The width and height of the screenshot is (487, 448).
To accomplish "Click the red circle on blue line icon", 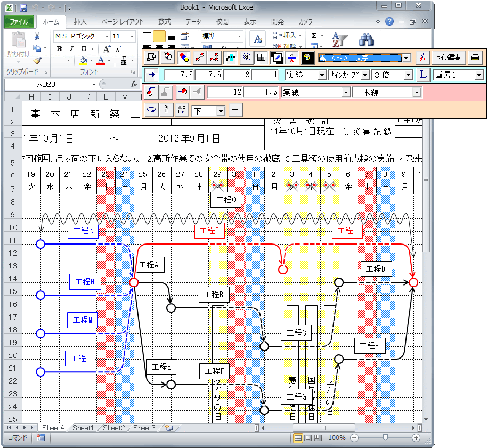I will [x=182, y=92].
